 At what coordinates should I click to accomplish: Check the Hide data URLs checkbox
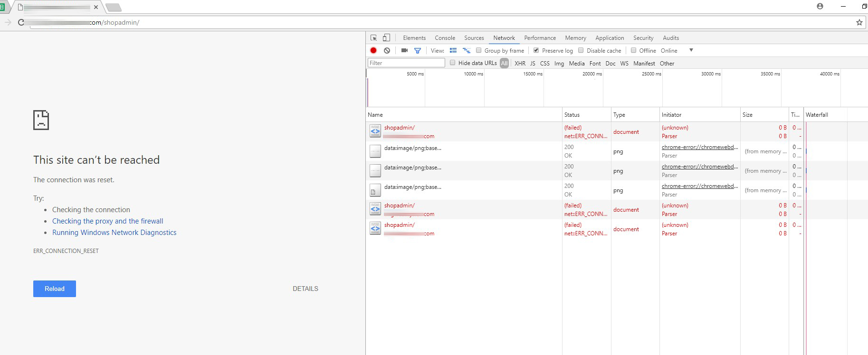453,63
